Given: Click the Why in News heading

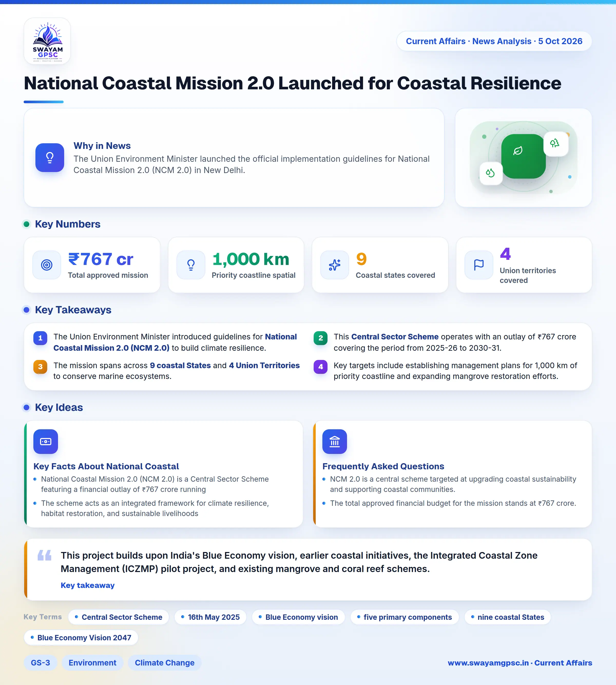Looking at the screenshot, I should [x=102, y=146].
